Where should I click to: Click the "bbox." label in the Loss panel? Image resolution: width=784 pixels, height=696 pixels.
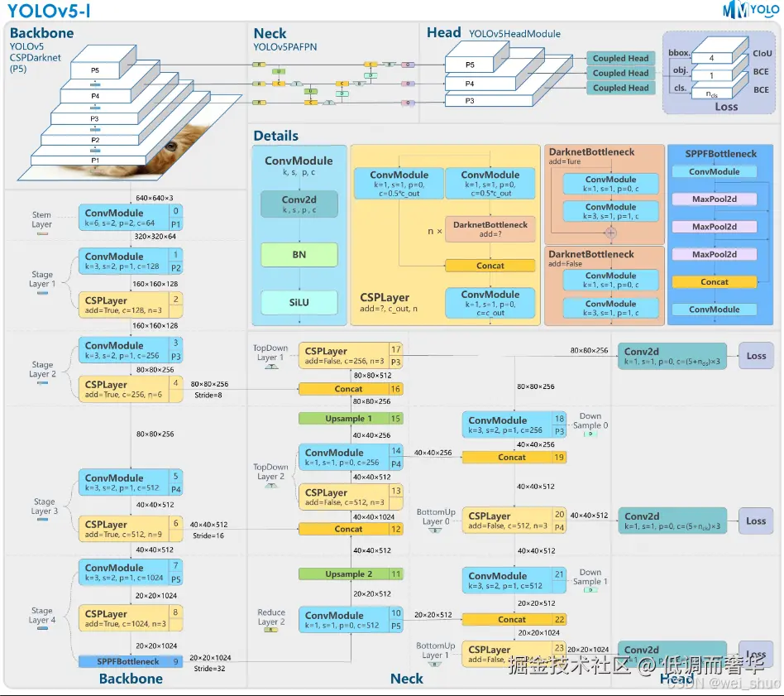pyautogui.click(x=679, y=52)
